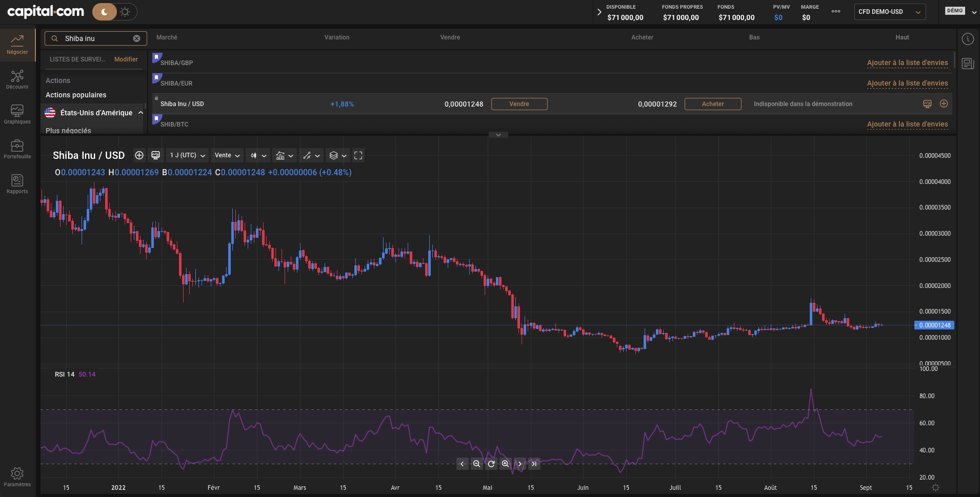
Task: Click Vendre button for Shiba Inu / USD
Action: coord(519,104)
